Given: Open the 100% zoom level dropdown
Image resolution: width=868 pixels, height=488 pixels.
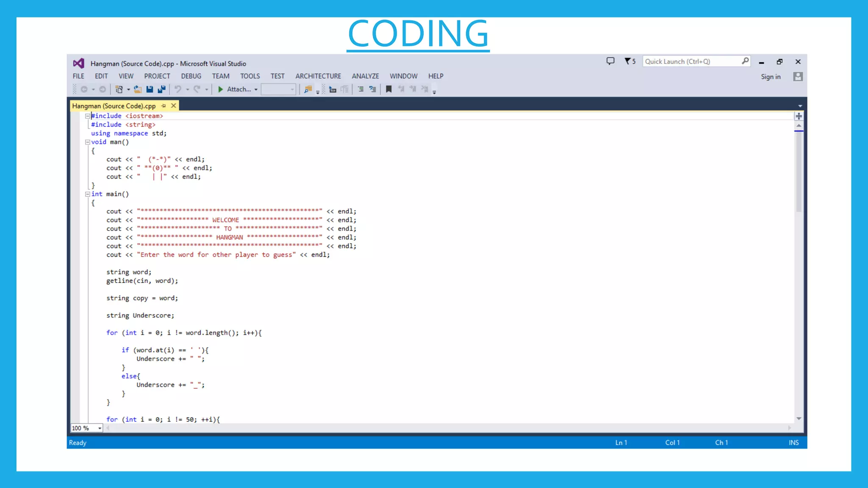Looking at the screenshot, I should [x=100, y=428].
